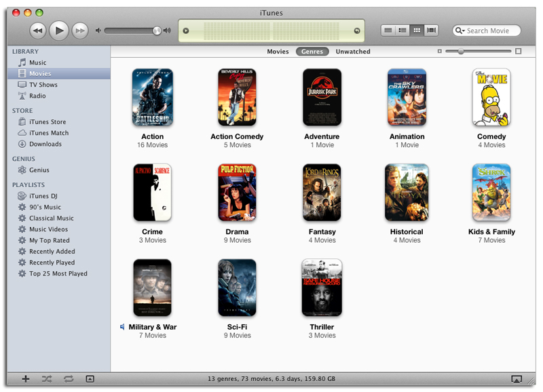The height and width of the screenshot is (392, 543).
Task: Switch to grid view
Action: [417, 31]
